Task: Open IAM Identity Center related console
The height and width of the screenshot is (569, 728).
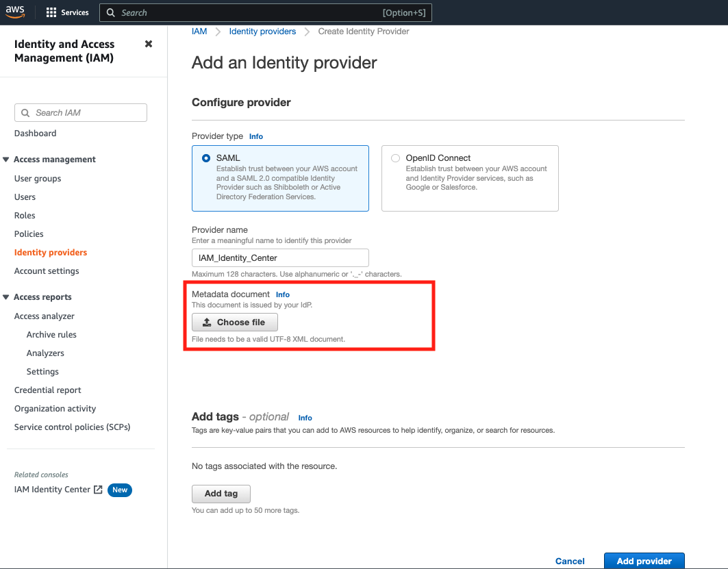Action: click(x=52, y=489)
